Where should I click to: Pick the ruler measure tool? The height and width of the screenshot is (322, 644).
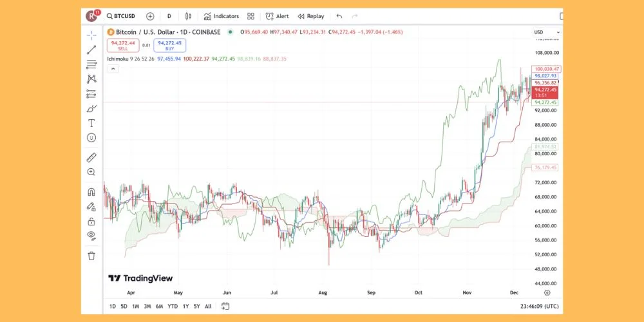(91, 157)
